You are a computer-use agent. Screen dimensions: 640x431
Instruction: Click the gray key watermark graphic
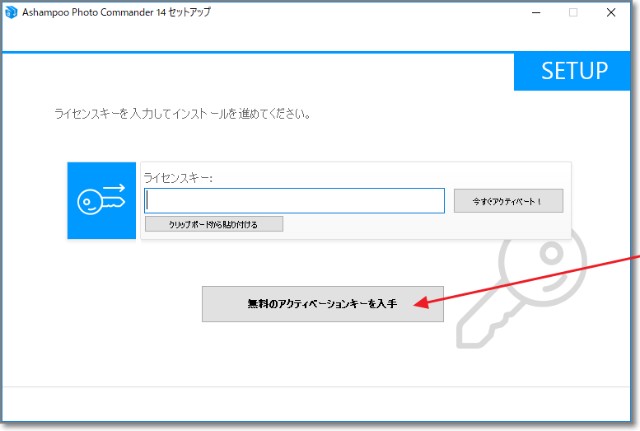pos(530,290)
